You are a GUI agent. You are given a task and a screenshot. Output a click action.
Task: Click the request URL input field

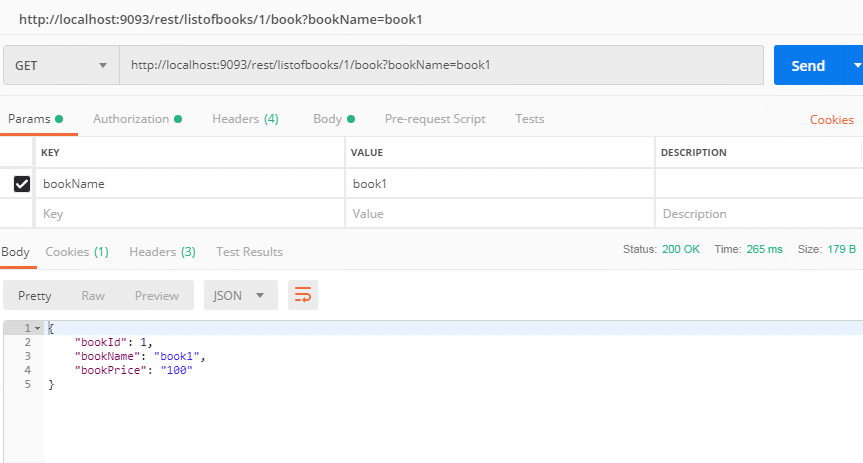pos(440,66)
